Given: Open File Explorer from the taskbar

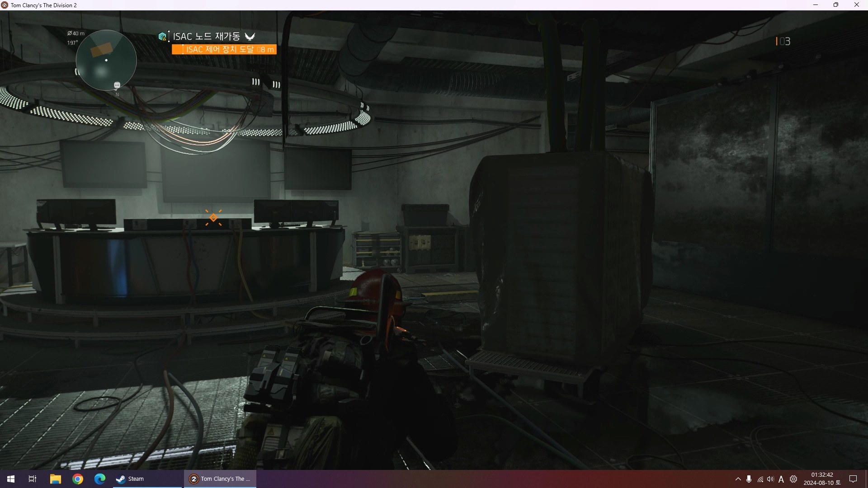Looking at the screenshot, I should (x=55, y=479).
